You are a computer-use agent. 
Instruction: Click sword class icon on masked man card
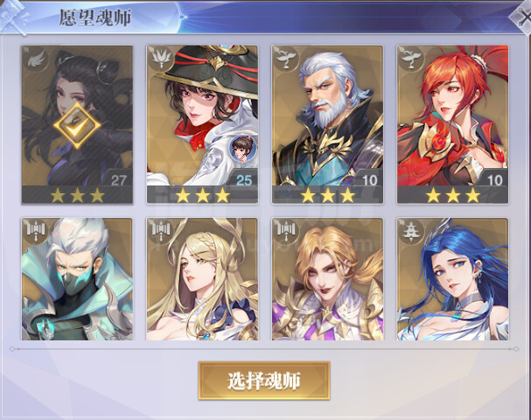[35, 231]
